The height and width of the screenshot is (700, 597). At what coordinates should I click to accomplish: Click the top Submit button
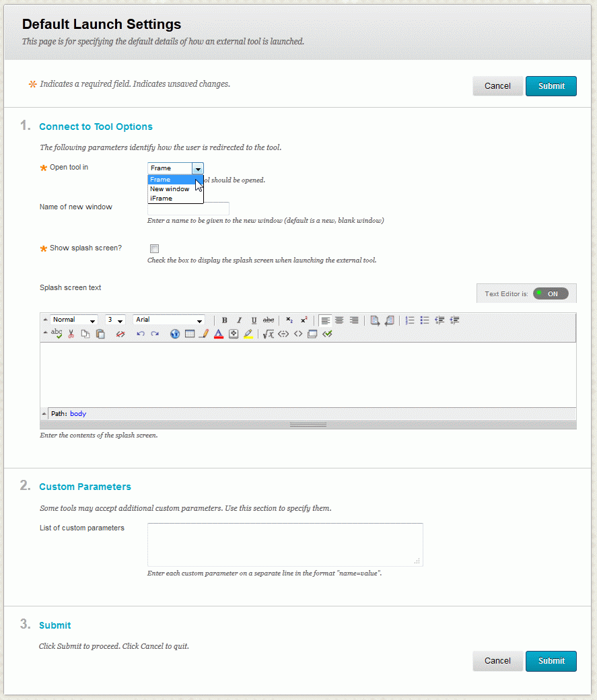(x=551, y=85)
